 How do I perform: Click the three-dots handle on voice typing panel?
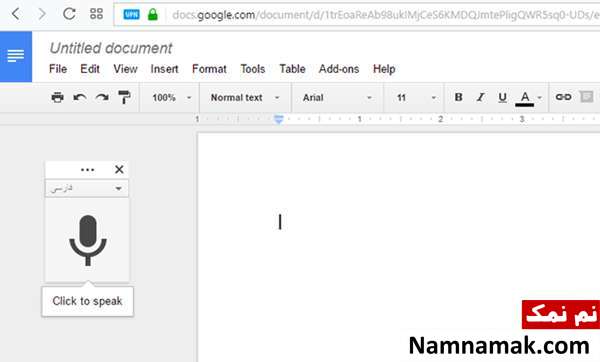tap(88, 170)
